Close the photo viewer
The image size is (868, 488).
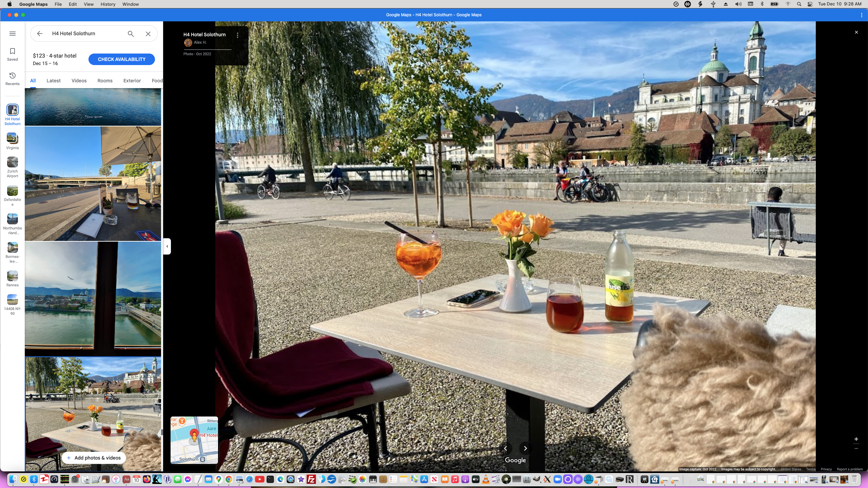856,32
